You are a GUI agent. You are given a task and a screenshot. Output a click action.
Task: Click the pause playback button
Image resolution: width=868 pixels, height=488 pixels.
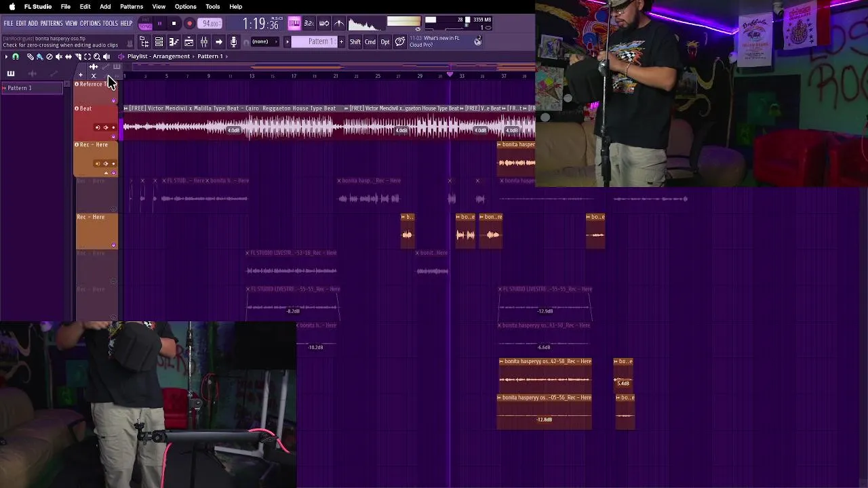coord(159,24)
